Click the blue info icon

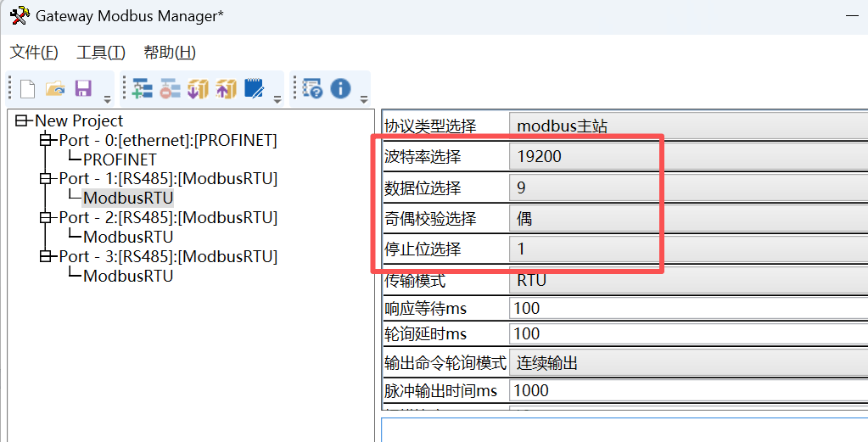340,88
